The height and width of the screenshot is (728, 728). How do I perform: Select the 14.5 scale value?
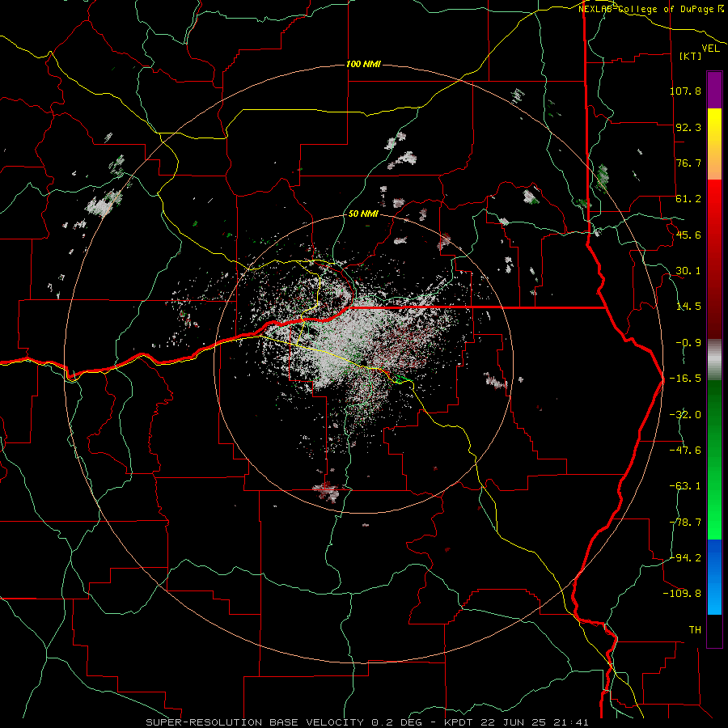pos(688,306)
